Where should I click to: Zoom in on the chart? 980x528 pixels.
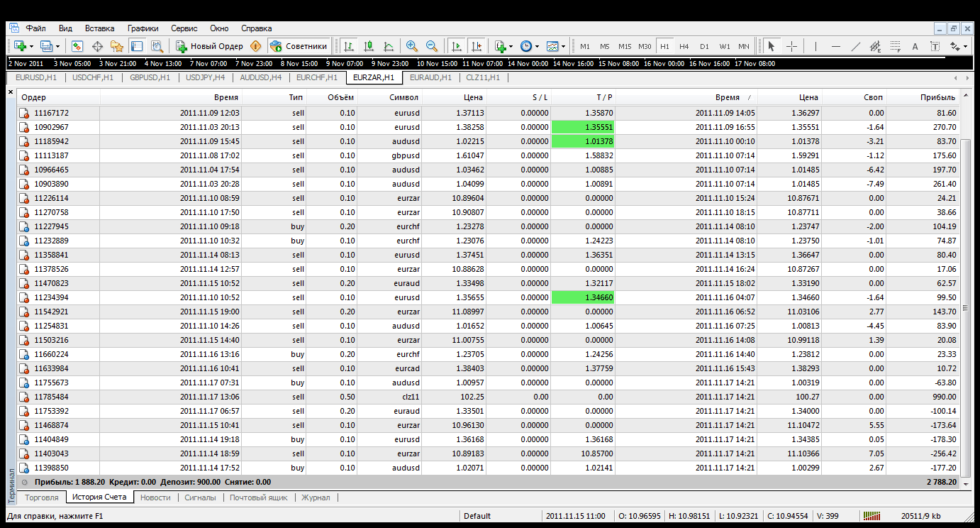(411, 46)
